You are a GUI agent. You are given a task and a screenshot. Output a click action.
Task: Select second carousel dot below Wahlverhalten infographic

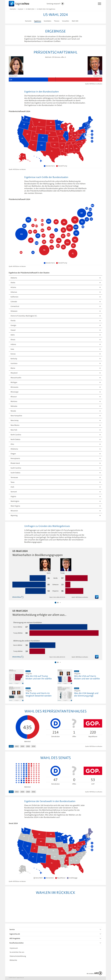coord(58,603)
